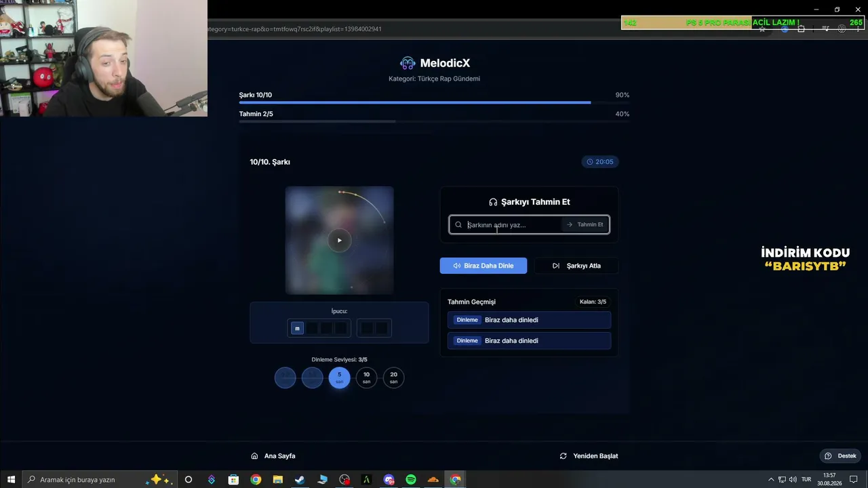
Task: Click the webcam overlay thumbnail
Action: point(104,58)
